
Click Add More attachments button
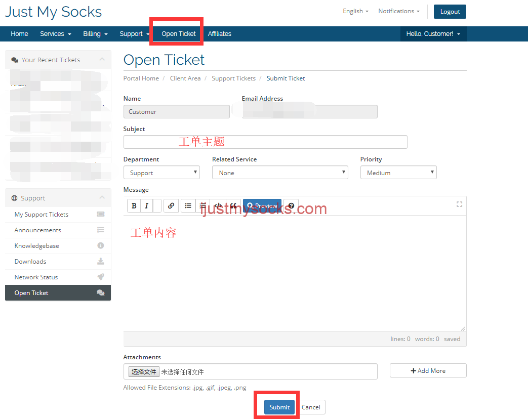428,370
